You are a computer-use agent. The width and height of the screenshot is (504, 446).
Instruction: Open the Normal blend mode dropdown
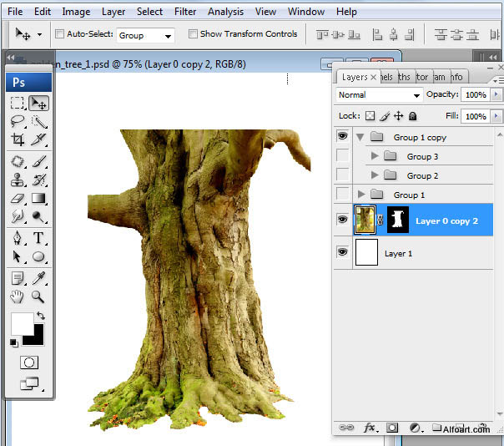pyautogui.click(x=379, y=95)
